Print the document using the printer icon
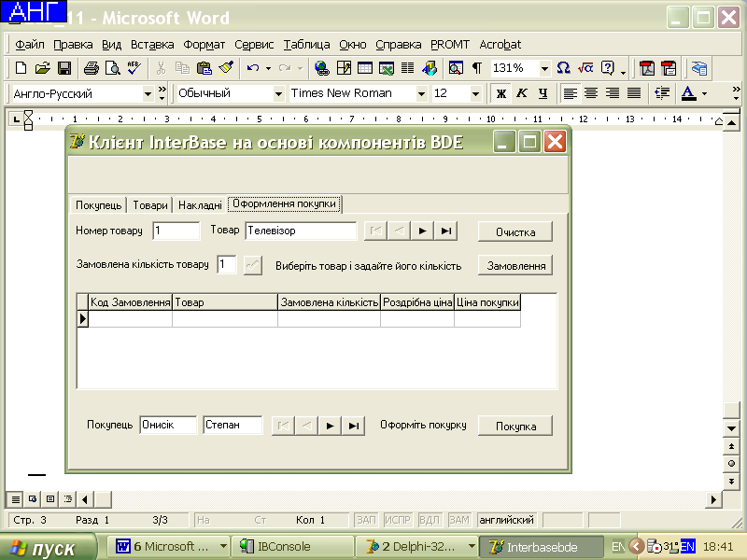Screen dimensions: 747x560 point(91,68)
